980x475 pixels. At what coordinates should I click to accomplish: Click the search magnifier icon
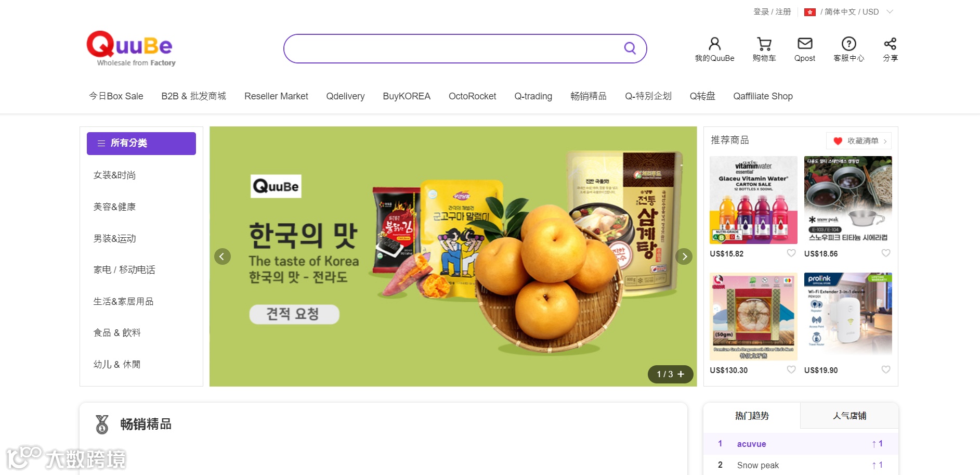tap(630, 48)
